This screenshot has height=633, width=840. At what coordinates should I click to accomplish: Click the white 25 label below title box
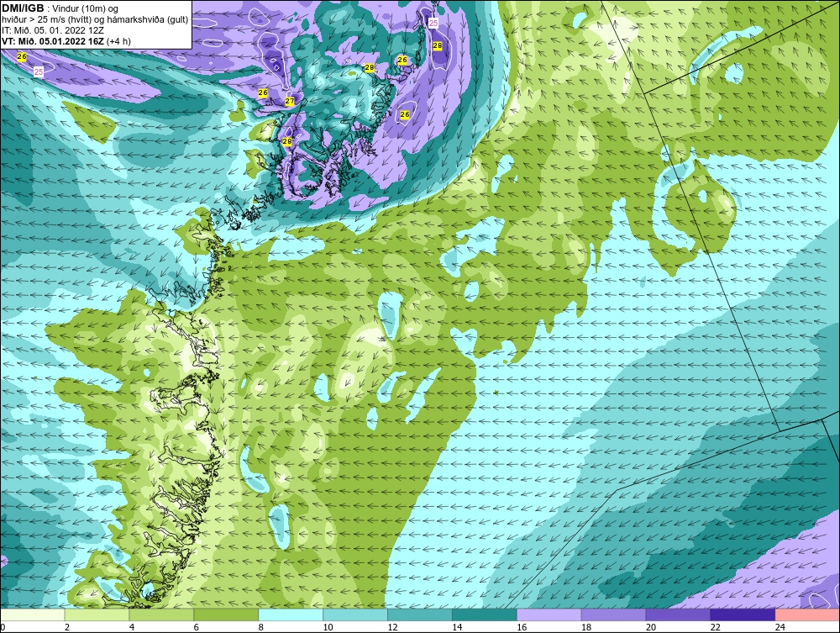tap(39, 71)
